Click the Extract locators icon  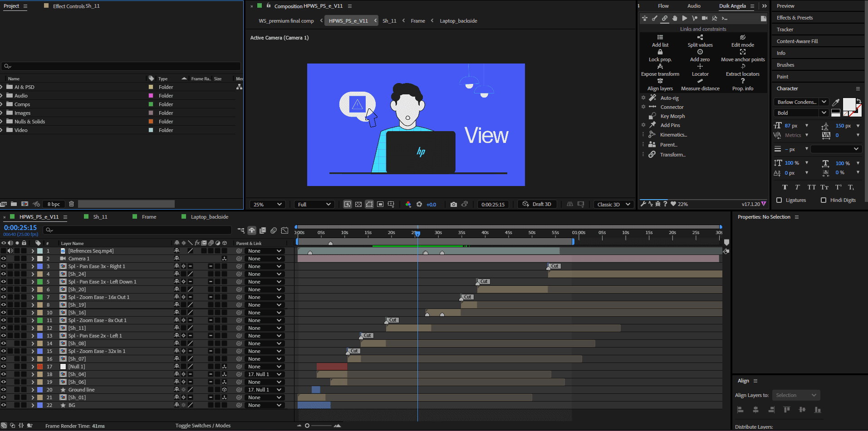(x=743, y=66)
